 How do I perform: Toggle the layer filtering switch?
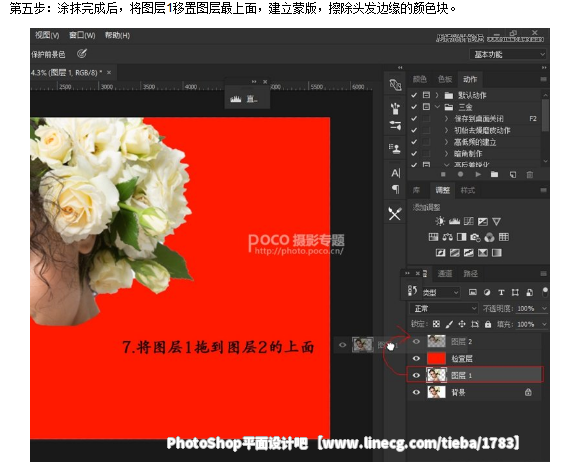[545, 292]
